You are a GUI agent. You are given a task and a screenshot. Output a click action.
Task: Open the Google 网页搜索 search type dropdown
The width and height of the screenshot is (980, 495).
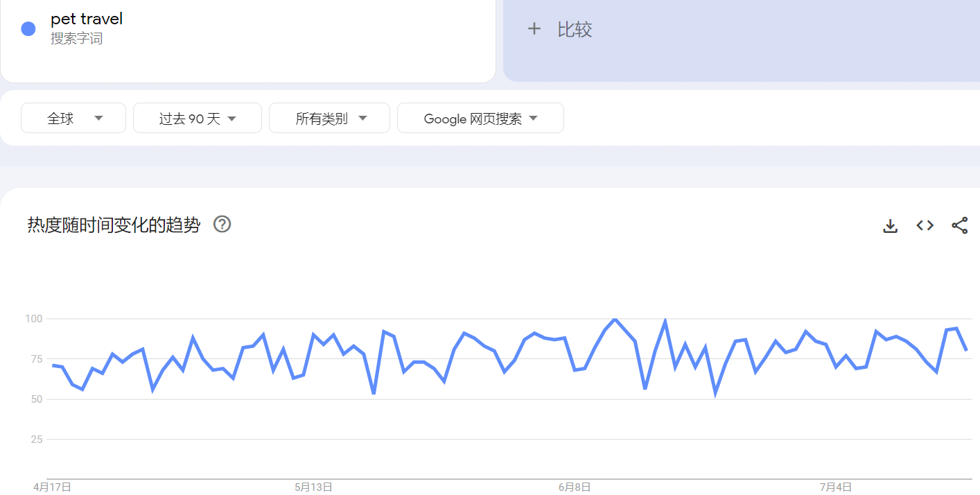point(480,118)
